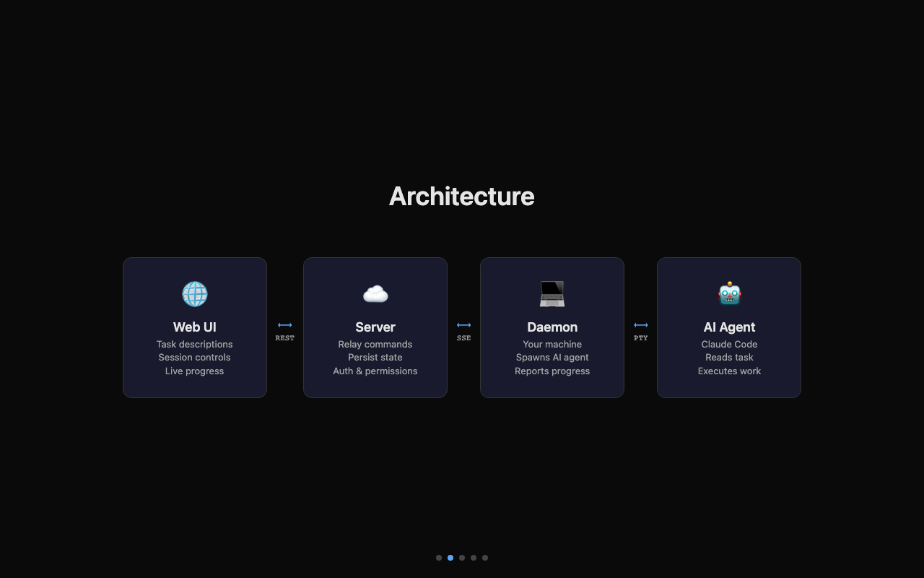This screenshot has height=578, width=924.
Task: Click the AI Agent card
Action: [x=729, y=327]
